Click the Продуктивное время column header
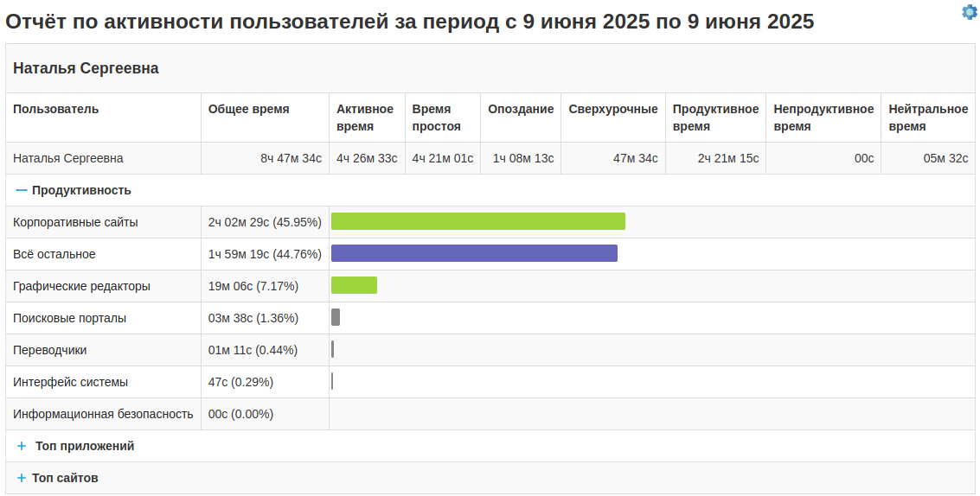Viewport: 980px width, 496px height. pyautogui.click(x=715, y=118)
